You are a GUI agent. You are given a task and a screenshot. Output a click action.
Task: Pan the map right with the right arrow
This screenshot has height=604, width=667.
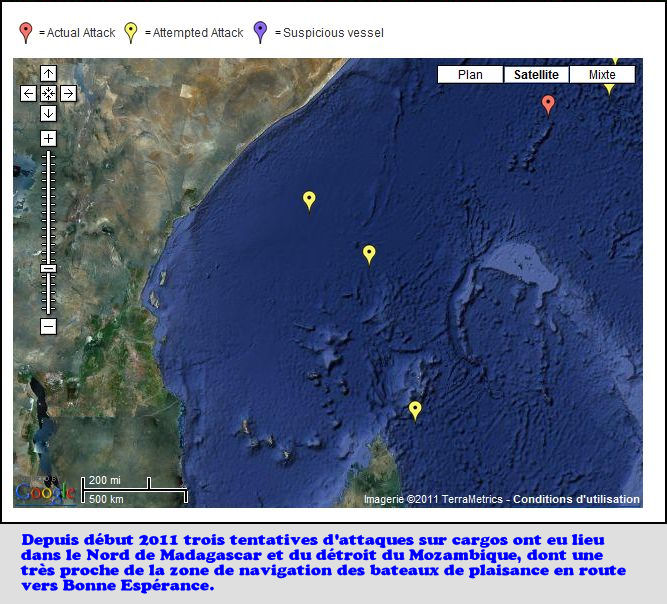[68, 94]
